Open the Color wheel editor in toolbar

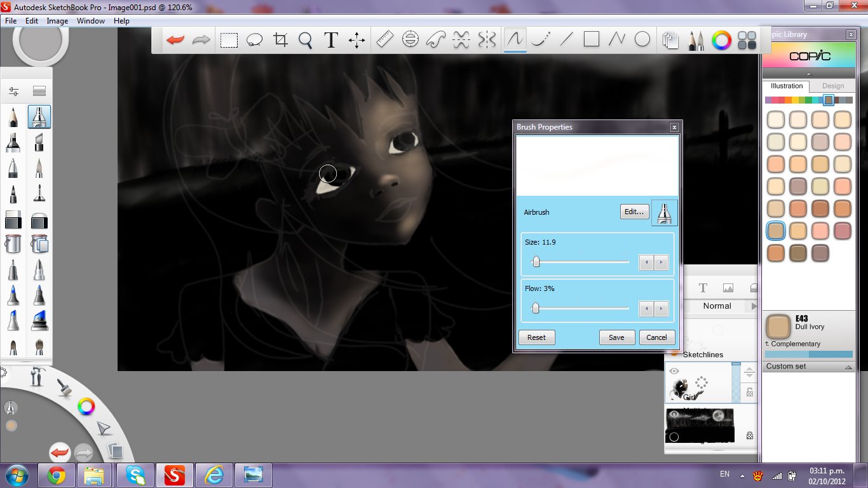721,40
